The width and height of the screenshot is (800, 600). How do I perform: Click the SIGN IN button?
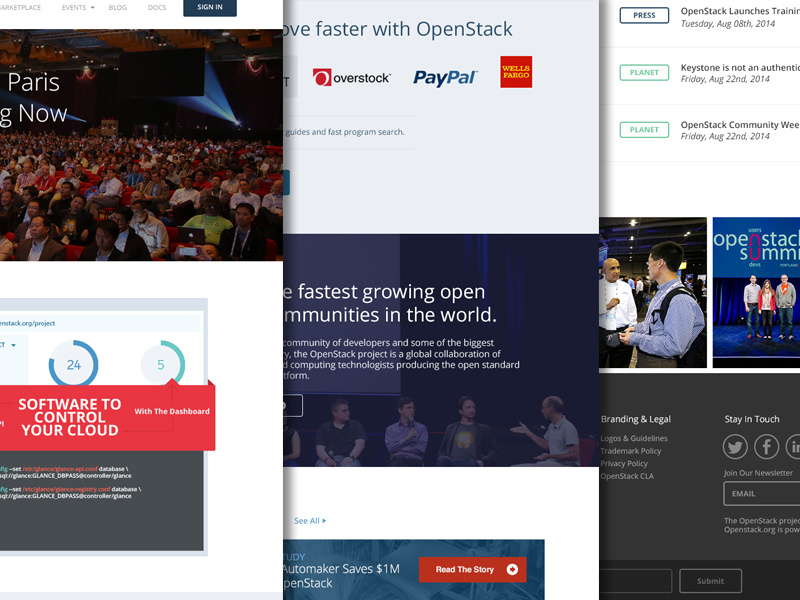210,7
